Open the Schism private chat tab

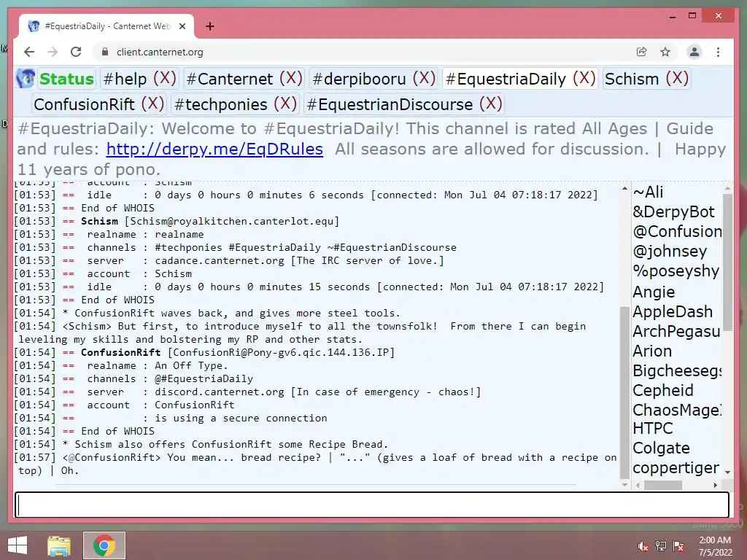[632, 79]
